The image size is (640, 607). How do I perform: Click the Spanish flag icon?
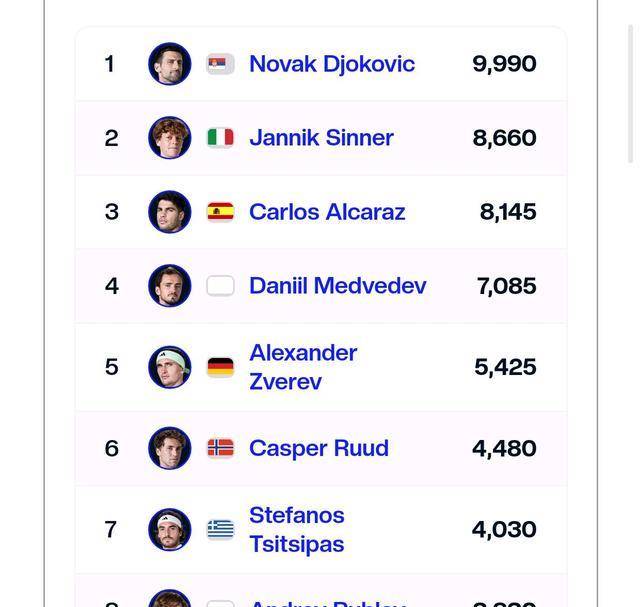click(x=220, y=212)
